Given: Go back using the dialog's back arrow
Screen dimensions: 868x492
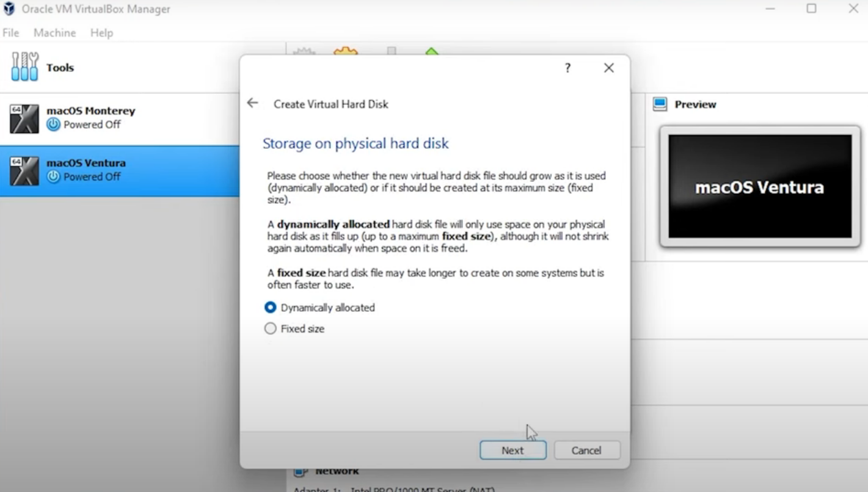Looking at the screenshot, I should (x=253, y=103).
